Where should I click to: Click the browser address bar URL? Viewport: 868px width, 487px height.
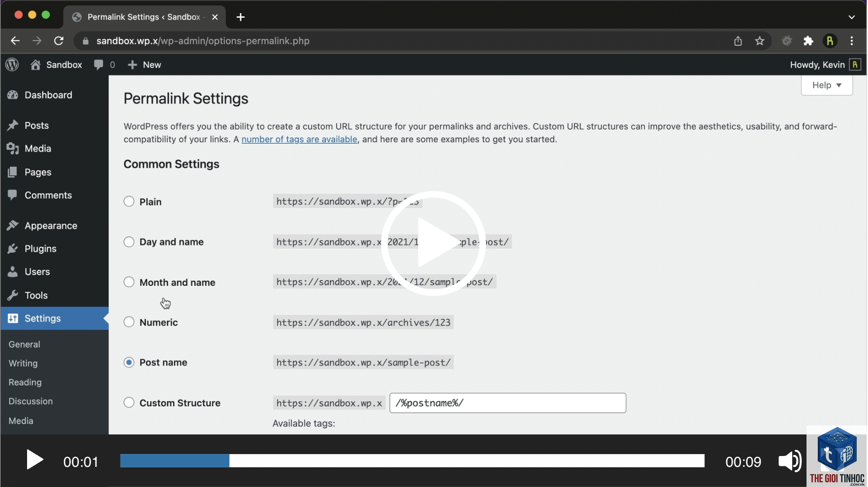tap(203, 41)
